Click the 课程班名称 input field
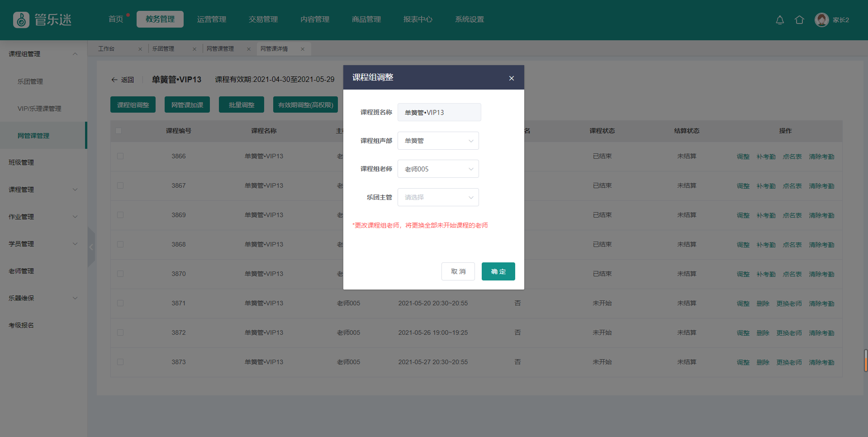Screen dimensions: 868x437 439,112
